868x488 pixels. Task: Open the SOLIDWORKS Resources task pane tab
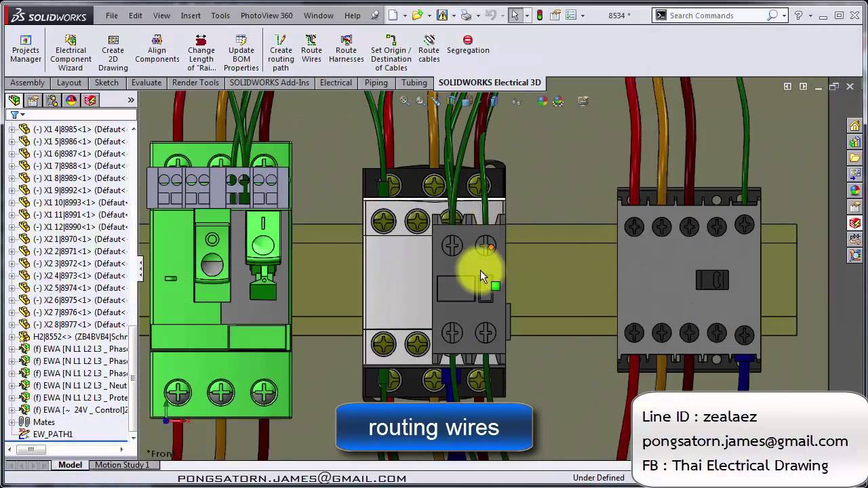pyautogui.click(x=854, y=126)
